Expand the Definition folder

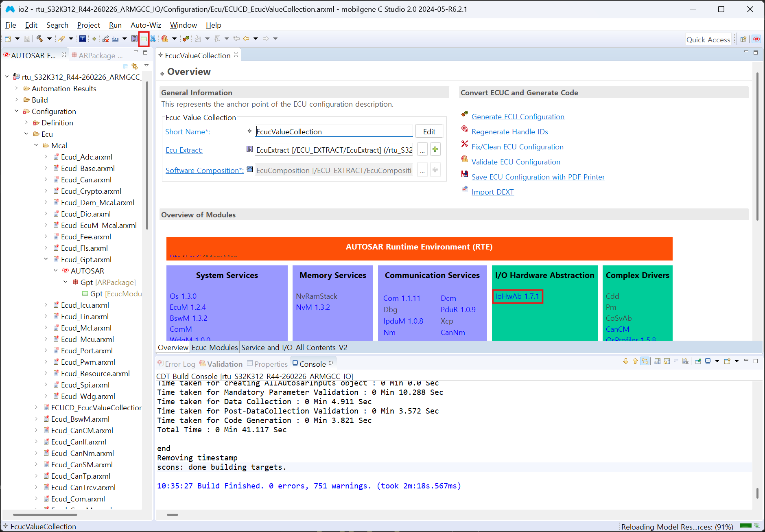[26, 123]
